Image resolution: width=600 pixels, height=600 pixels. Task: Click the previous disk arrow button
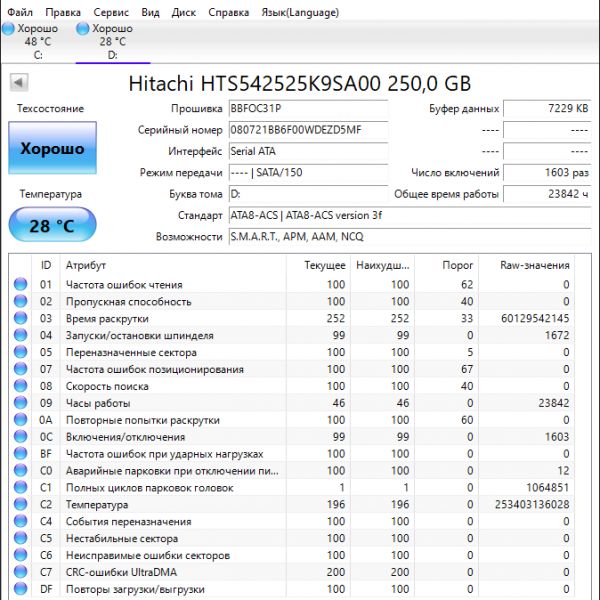pos(19,82)
